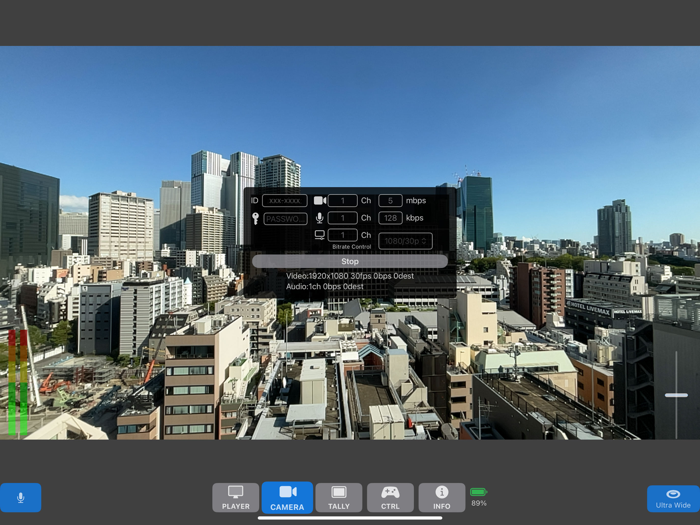Click the audio channel number field
The height and width of the screenshot is (525, 700).
point(342,218)
